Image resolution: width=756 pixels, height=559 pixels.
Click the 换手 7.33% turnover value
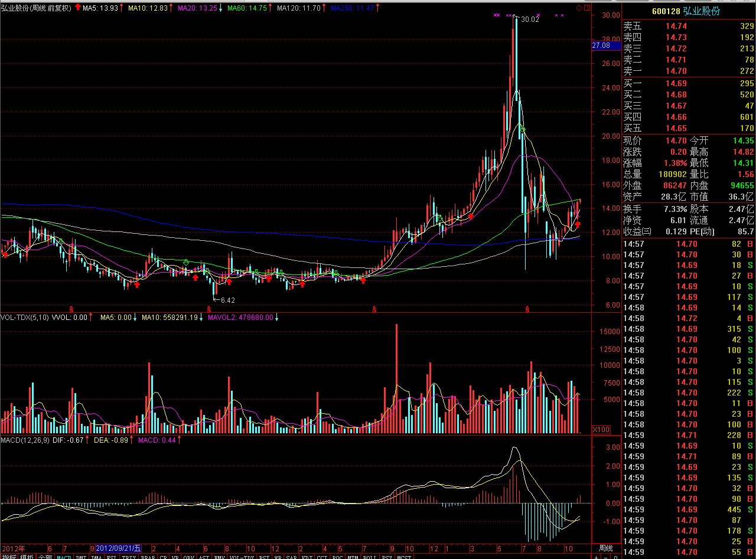pos(674,209)
